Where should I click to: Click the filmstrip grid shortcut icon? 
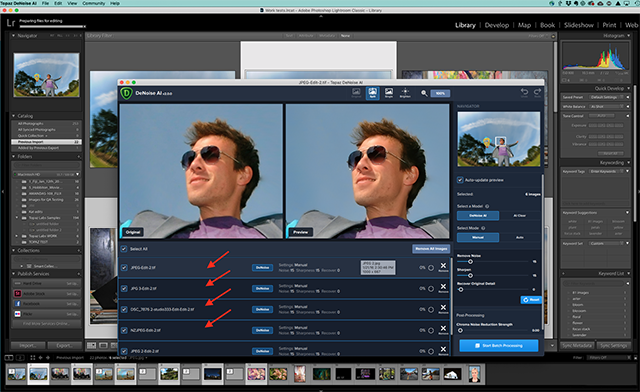pos(33,357)
